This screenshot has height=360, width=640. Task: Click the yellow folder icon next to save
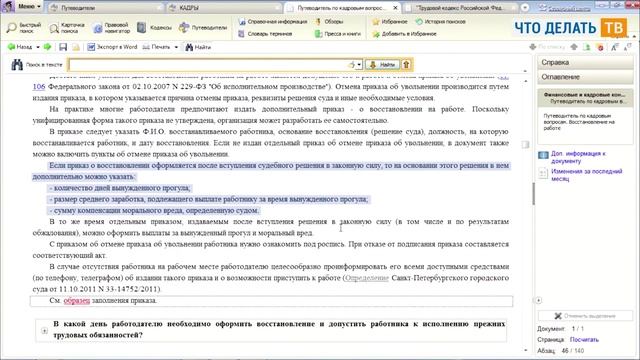point(76,47)
